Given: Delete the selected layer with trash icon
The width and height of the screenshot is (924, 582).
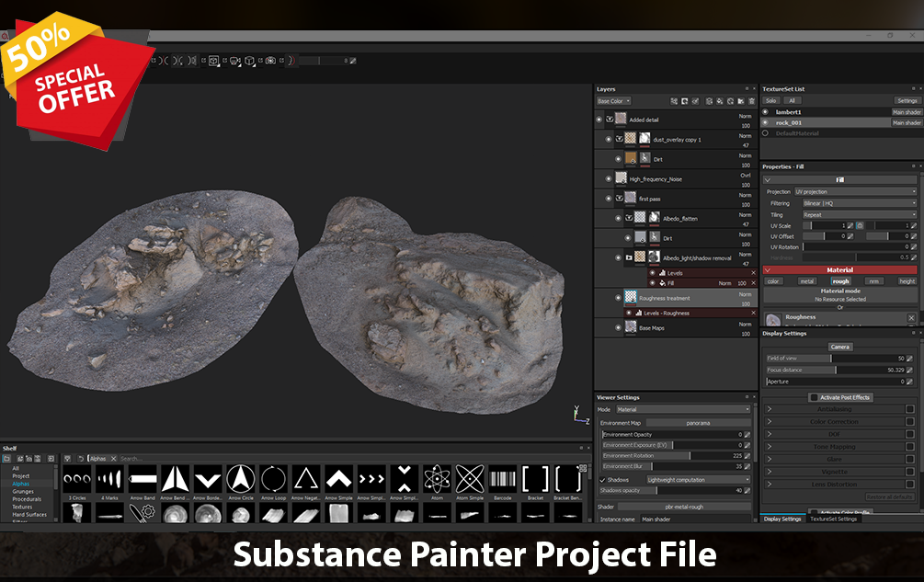Looking at the screenshot, I should tap(751, 101).
